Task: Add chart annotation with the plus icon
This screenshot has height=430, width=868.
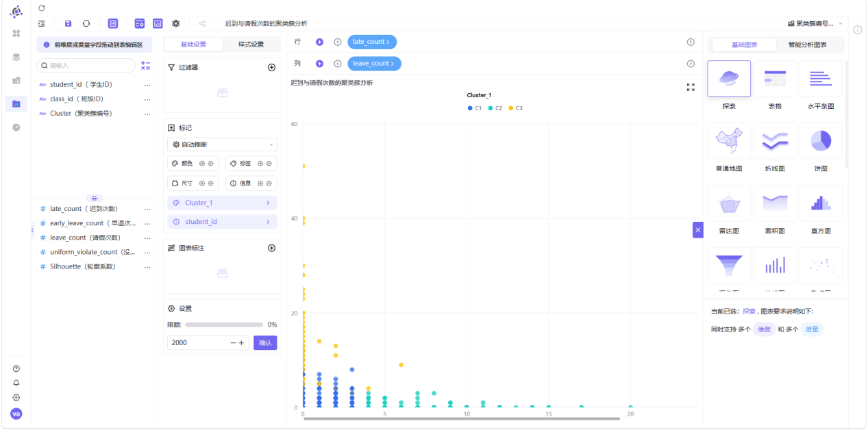Action: (x=271, y=248)
